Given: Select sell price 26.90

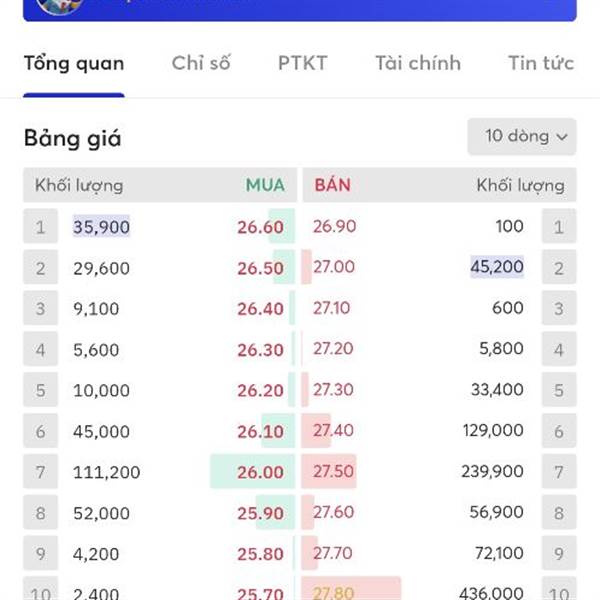Looking at the screenshot, I should (334, 227).
